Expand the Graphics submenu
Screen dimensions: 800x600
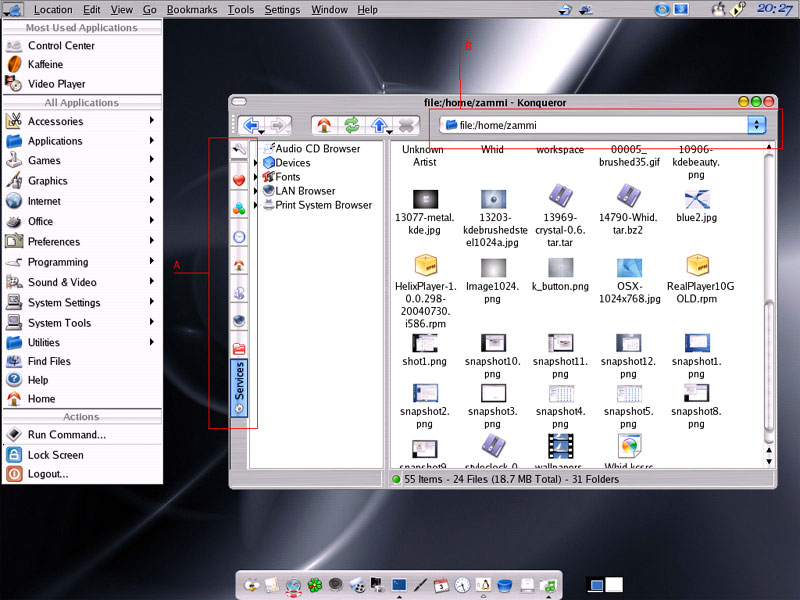pos(82,181)
